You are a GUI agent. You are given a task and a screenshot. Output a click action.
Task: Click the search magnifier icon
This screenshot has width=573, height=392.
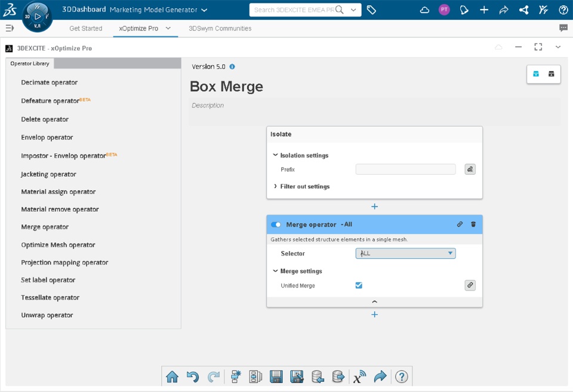[340, 10]
